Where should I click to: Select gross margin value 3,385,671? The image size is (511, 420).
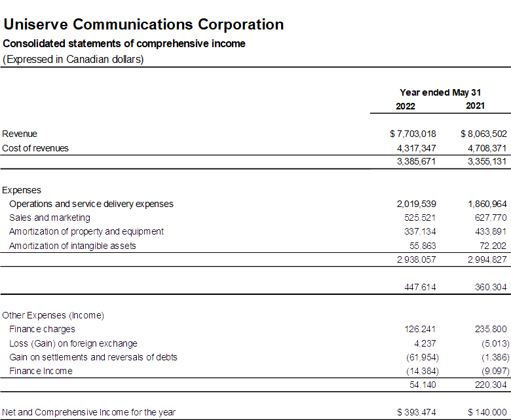tap(416, 162)
